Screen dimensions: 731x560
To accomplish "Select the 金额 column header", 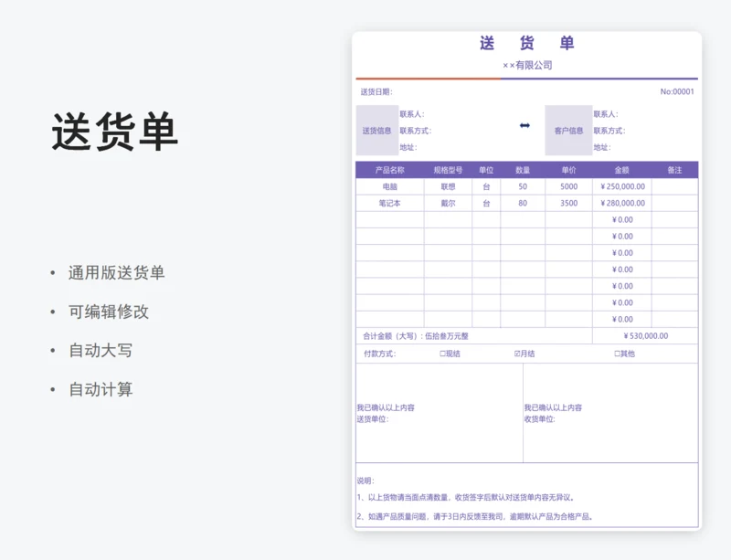I will (622, 170).
